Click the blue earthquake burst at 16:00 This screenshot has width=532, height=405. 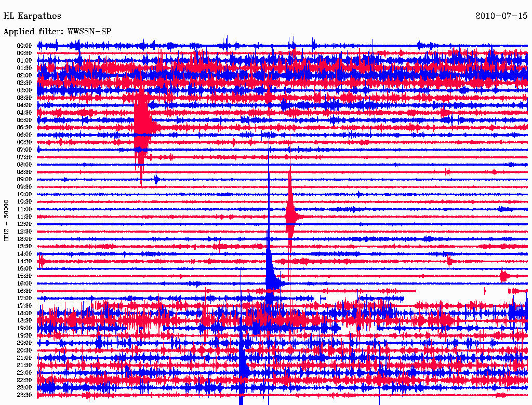[271, 283]
